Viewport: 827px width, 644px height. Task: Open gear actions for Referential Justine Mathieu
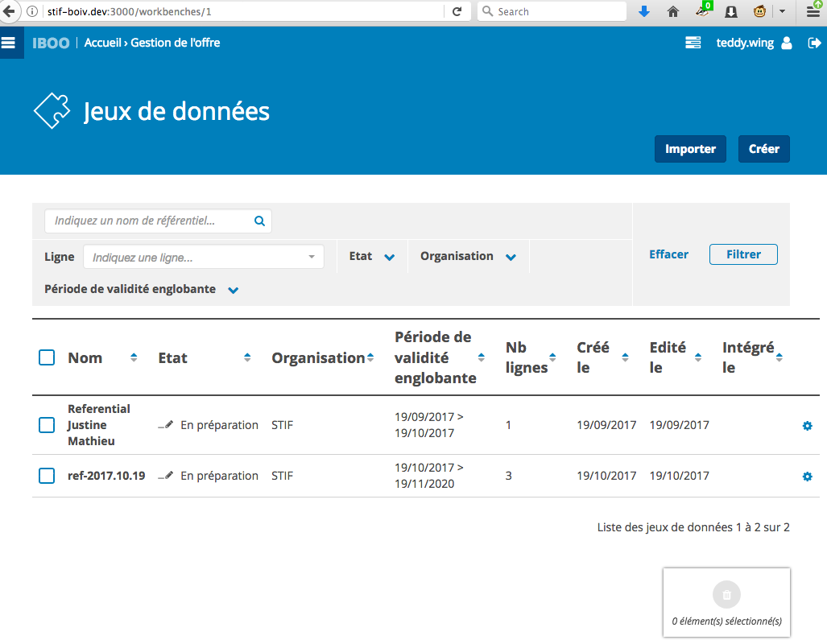point(807,426)
